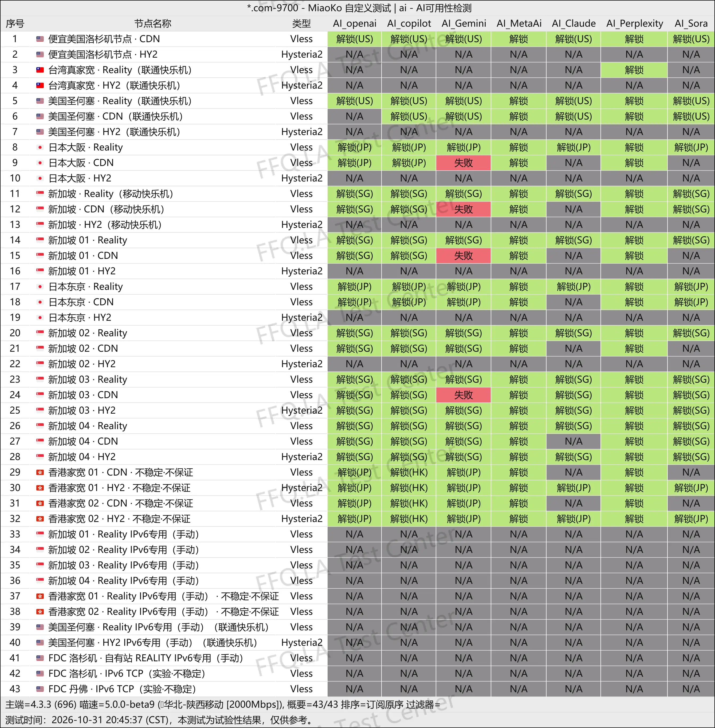Click the AI_Perplexity column header

634,23
